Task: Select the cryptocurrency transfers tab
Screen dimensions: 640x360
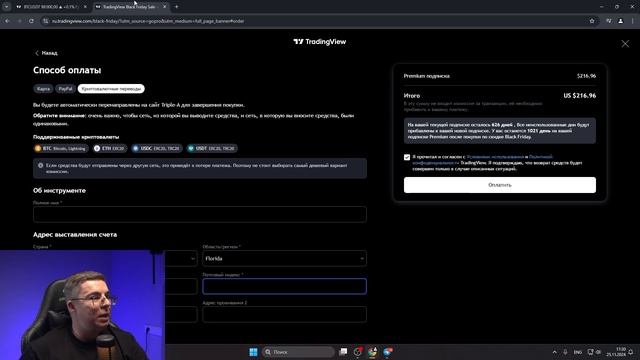Action: [x=111, y=89]
